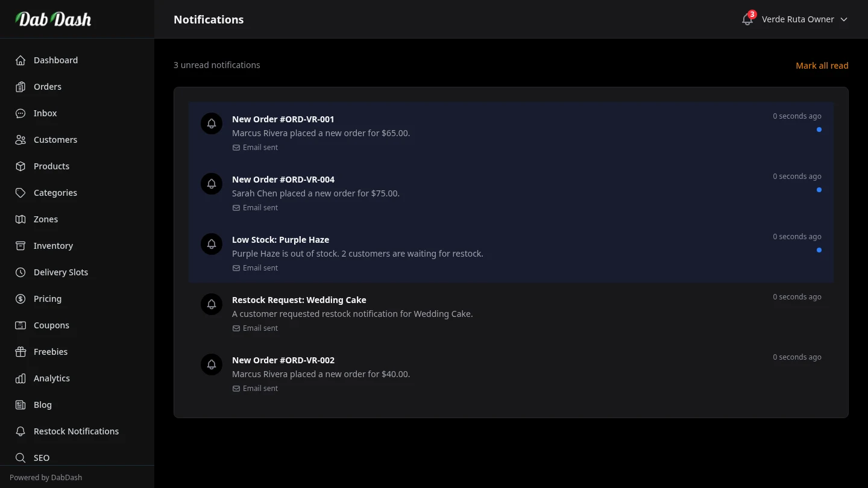Click the Analytics bar chart icon
This screenshot has width=868, height=488.
coord(20,378)
